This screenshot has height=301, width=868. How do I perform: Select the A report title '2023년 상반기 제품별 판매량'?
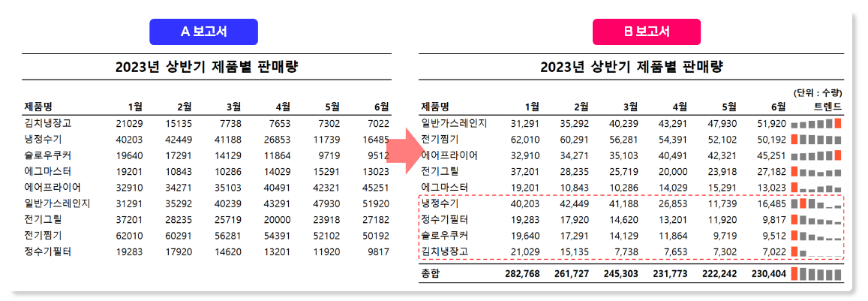coord(206,67)
